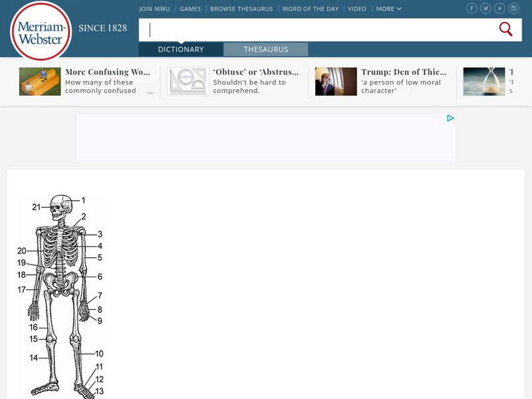The image size is (532, 399).
Task: Click the AdChoices icon on the ad
Action: [450, 118]
